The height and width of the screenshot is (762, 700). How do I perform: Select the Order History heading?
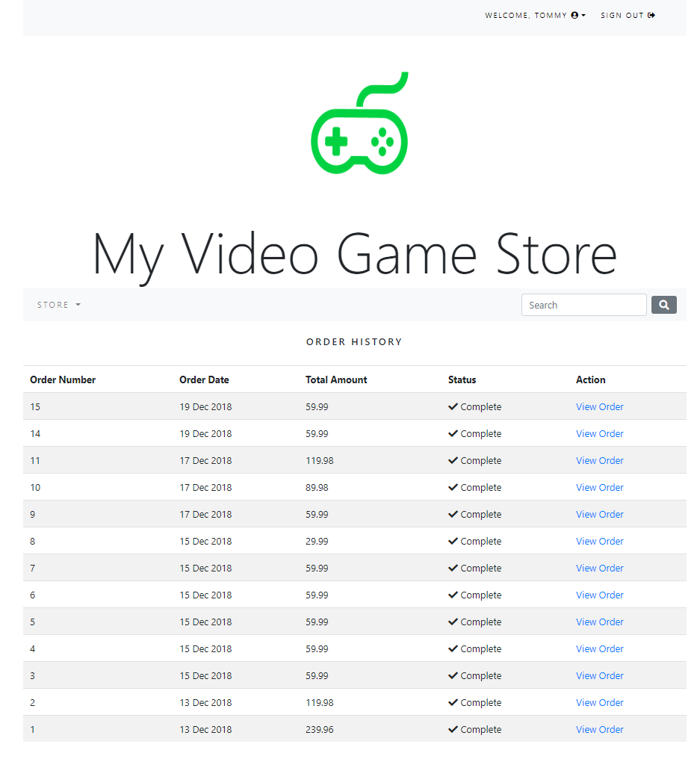click(354, 341)
